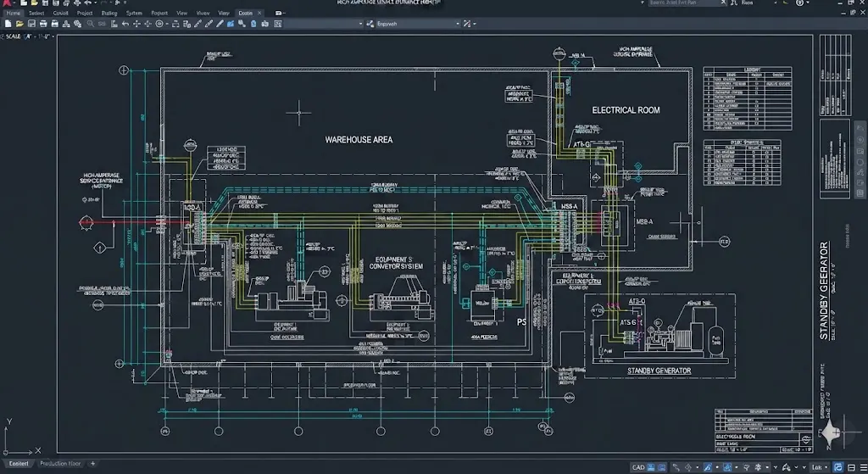868x474 pixels.
Task: Add a new layout with plus button
Action: [92, 464]
